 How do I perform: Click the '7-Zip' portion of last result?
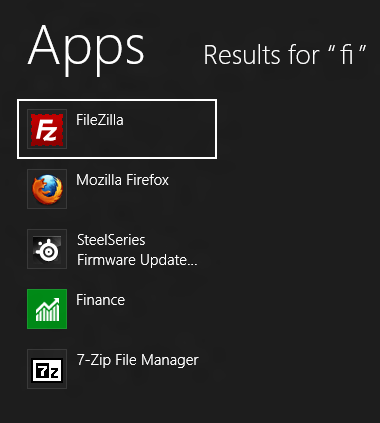94,361
